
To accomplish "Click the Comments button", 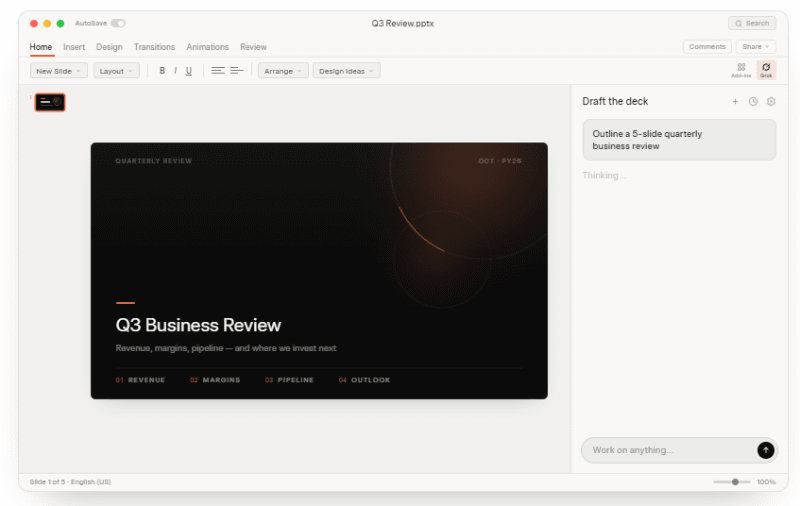I will [x=707, y=46].
